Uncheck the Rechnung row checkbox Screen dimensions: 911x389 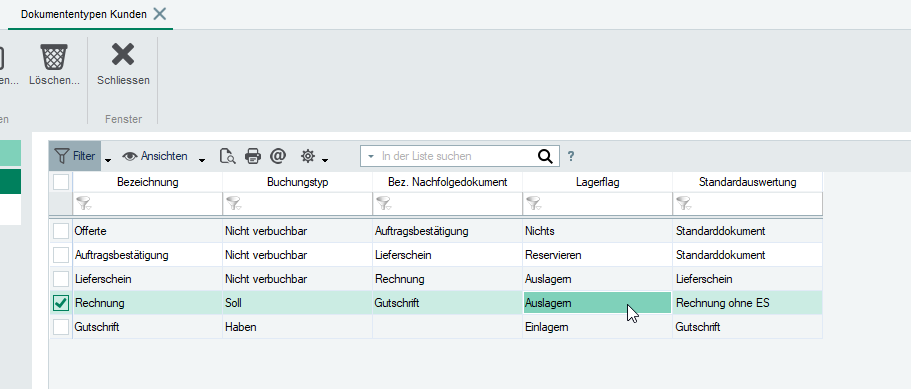point(61,302)
